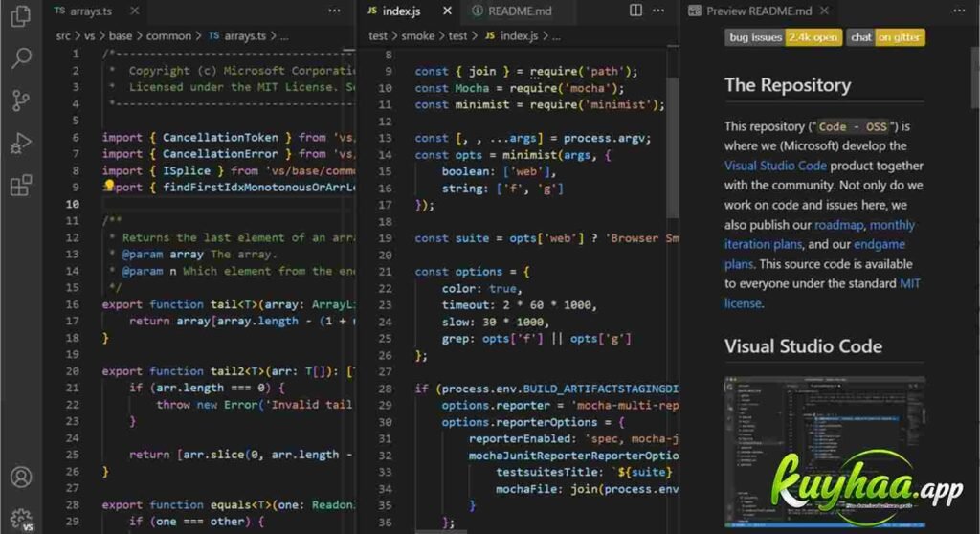Click 'options.reporterOptions = {' line
Screen dimensions: 980x534
(x=532, y=422)
